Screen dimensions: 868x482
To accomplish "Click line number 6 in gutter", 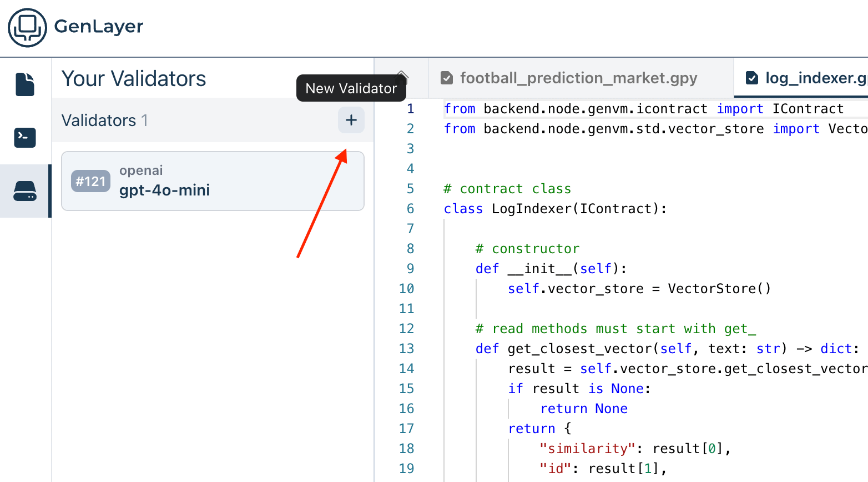I will pos(410,209).
